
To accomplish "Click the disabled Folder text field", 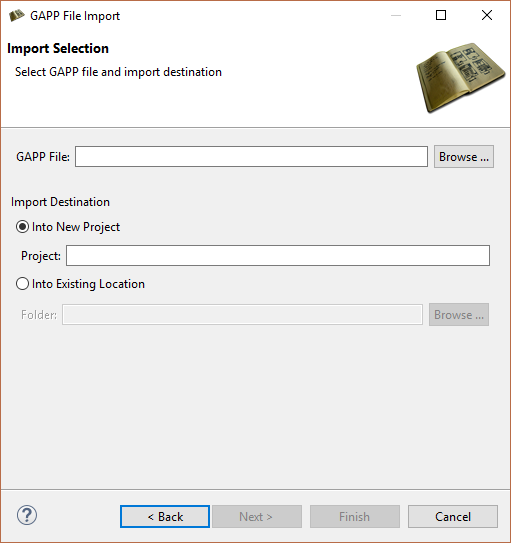I will [242, 314].
